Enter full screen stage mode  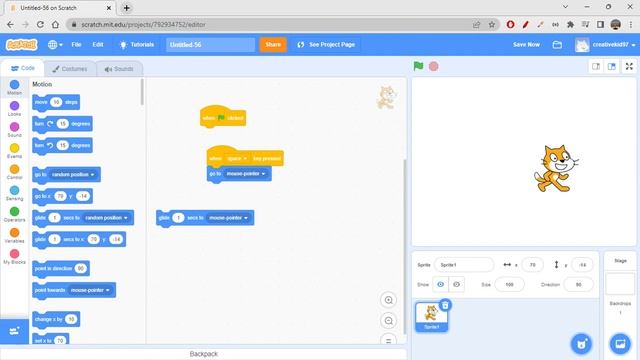click(x=629, y=67)
